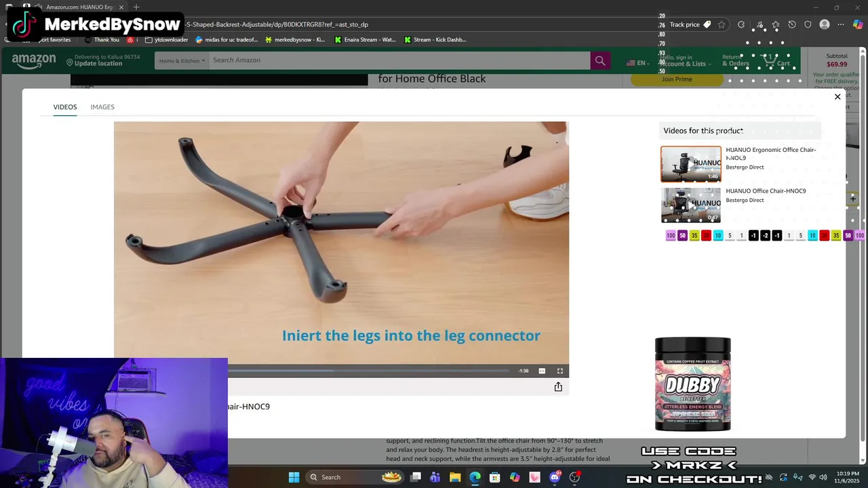The image size is (868, 488).
Task: Open HUANUO Office Chair-HNOC9 video title link
Action: 766,191
